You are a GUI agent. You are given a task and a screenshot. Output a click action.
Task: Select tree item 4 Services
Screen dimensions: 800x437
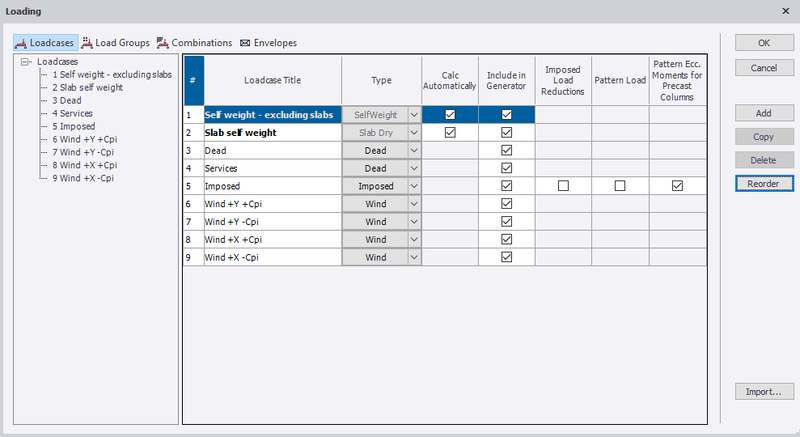[72, 113]
